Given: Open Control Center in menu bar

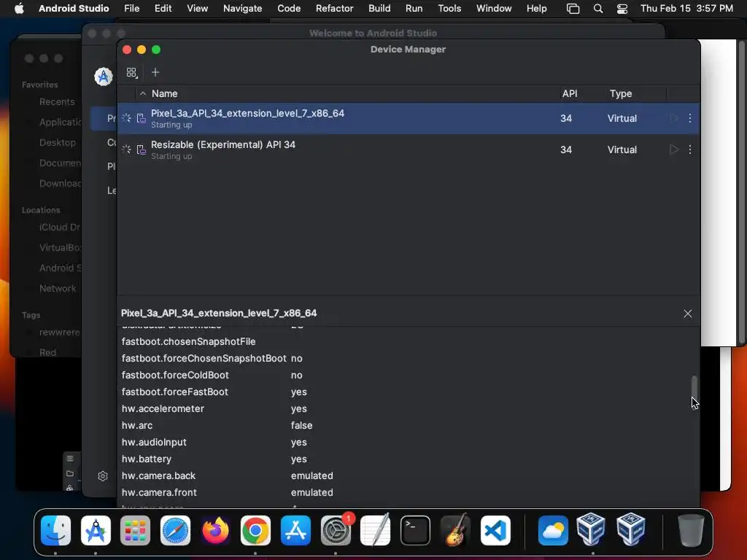Looking at the screenshot, I should (622, 9).
